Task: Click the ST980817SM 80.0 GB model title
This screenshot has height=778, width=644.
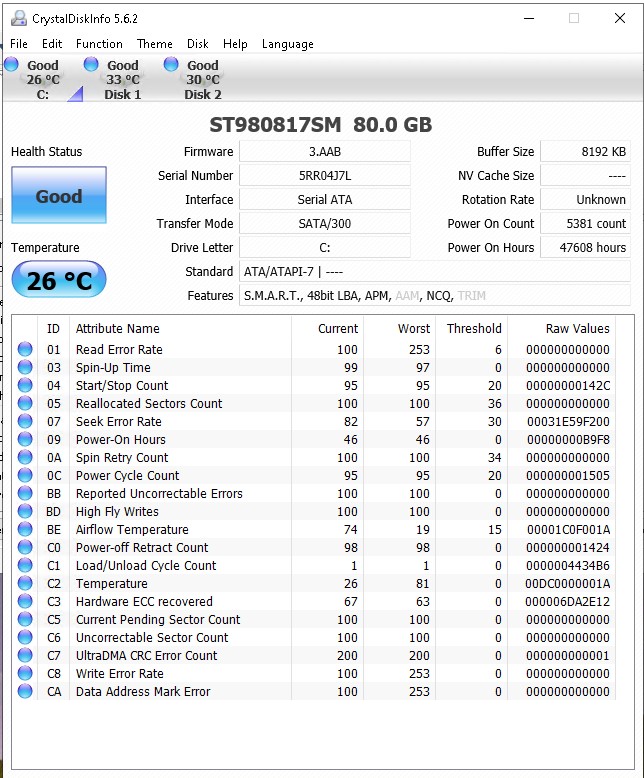Action: (x=321, y=125)
